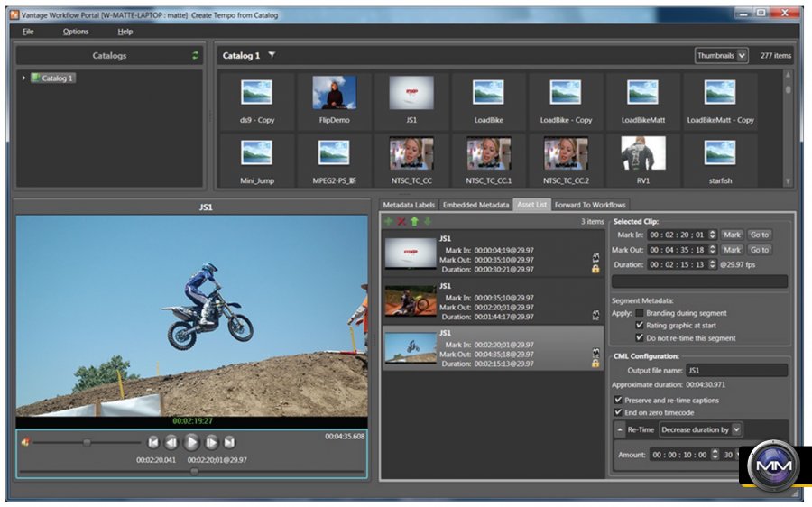Switch to Forward To Workflows tab
This screenshot has width=812, height=507.
590,205
